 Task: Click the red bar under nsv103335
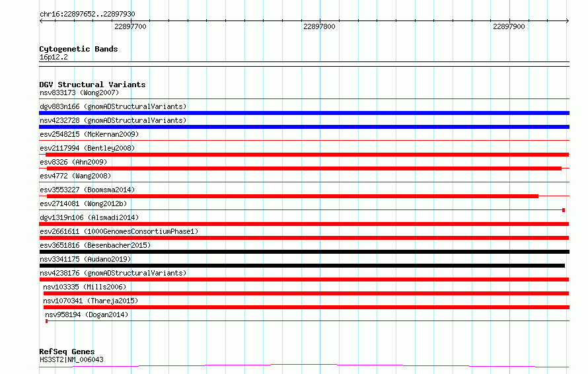coord(306,293)
